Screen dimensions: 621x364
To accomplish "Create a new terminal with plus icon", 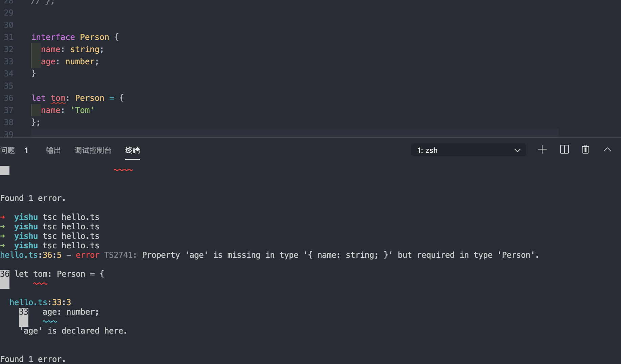I will 542,150.
